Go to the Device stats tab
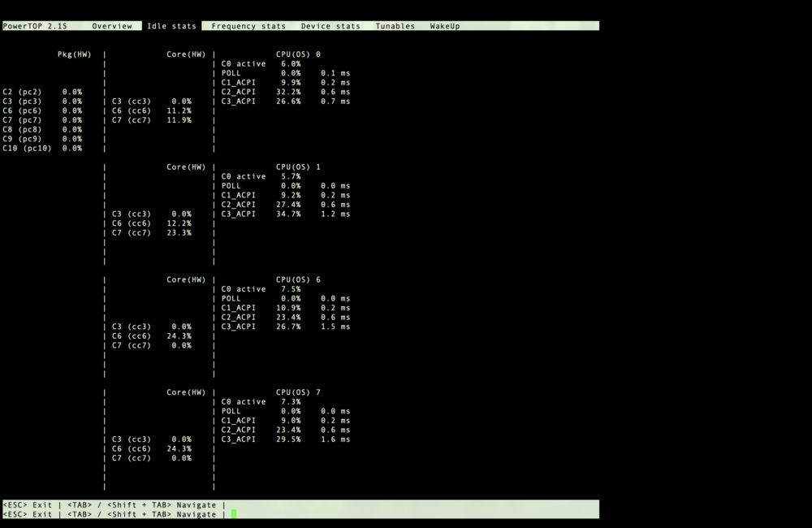This screenshot has width=812, height=528. pyautogui.click(x=330, y=26)
